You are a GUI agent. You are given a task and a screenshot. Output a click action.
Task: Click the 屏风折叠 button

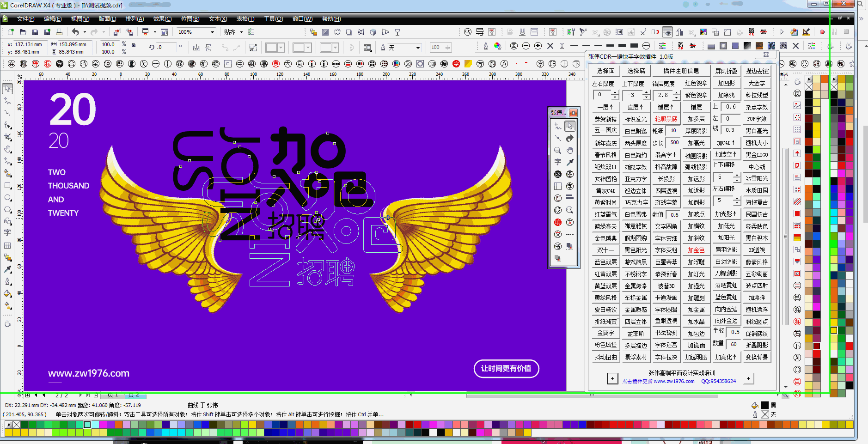point(727,71)
